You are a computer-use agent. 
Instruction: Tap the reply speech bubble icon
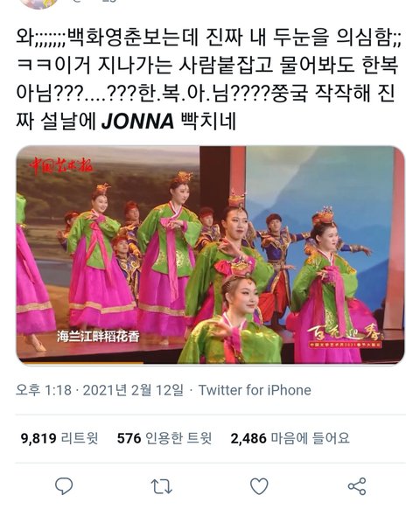click(64, 486)
